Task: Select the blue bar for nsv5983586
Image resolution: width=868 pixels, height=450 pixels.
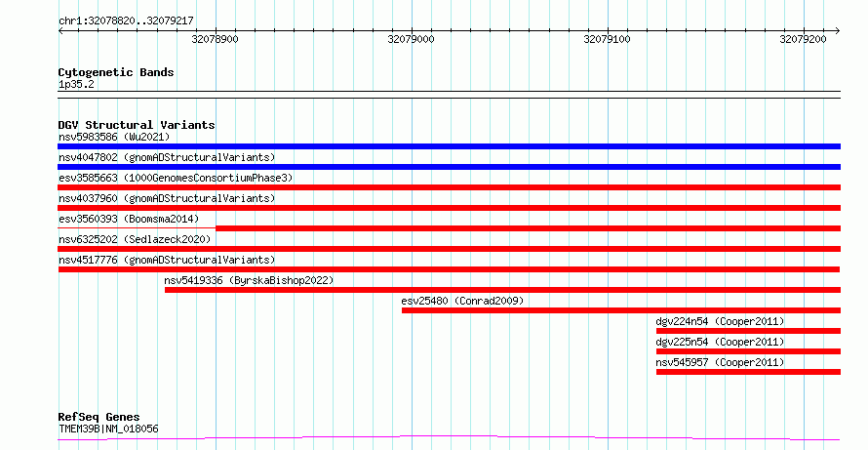Action: [449, 146]
